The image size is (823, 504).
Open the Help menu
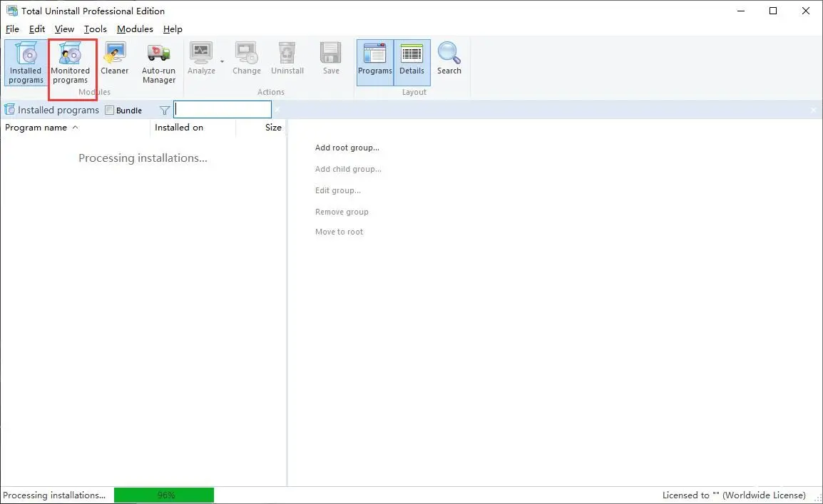173,29
